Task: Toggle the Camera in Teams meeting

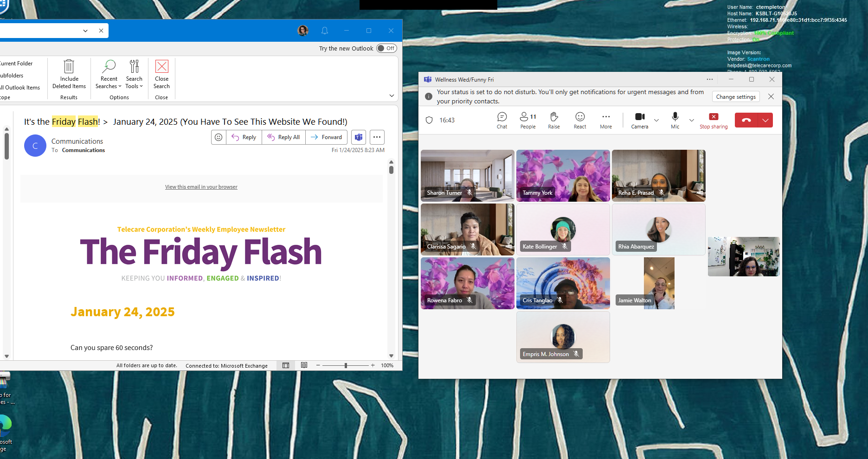Action: tap(640, 120)
